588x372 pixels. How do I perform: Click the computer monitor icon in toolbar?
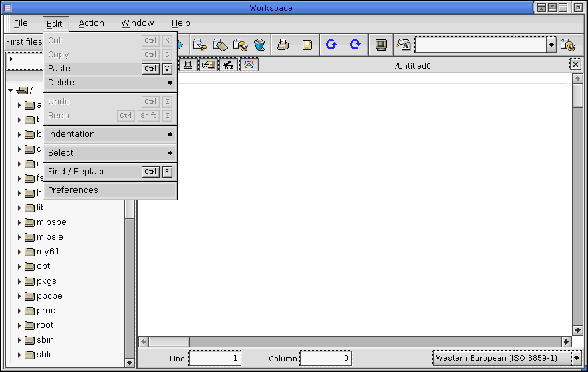click(381, 45)
